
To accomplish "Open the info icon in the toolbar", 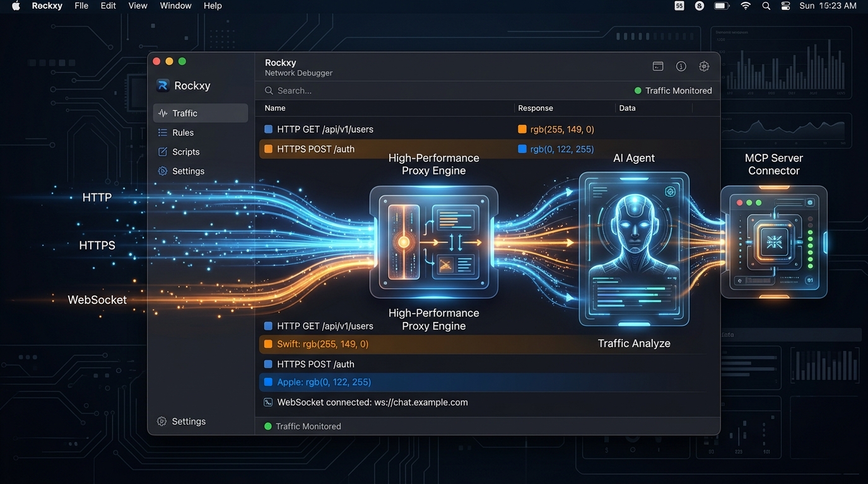I will coord(681,66).
